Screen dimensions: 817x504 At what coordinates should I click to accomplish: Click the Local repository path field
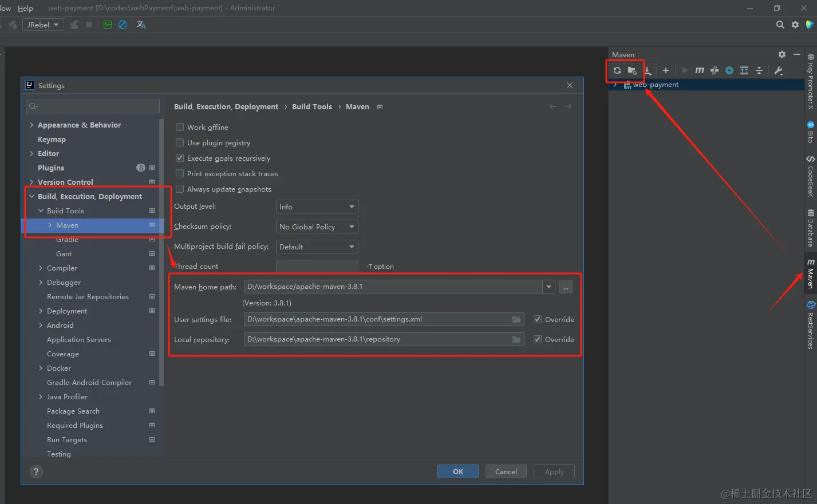pos(384,339)
